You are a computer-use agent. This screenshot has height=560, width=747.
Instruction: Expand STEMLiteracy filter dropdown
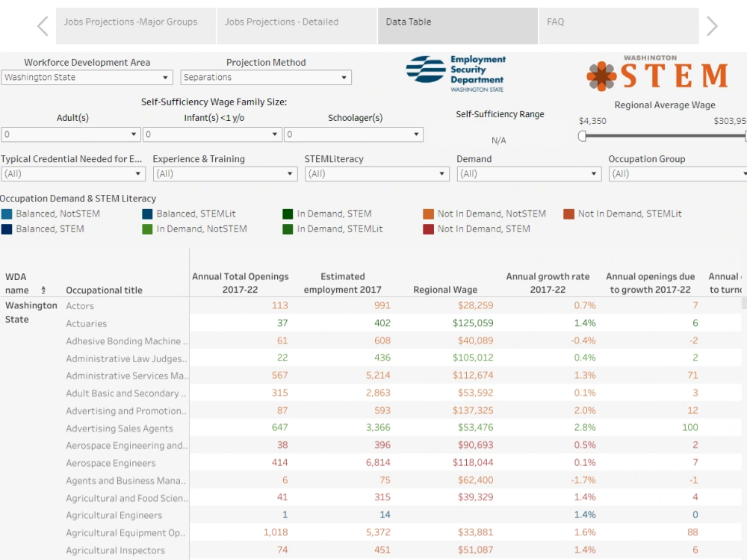click(x=377, y=174)
